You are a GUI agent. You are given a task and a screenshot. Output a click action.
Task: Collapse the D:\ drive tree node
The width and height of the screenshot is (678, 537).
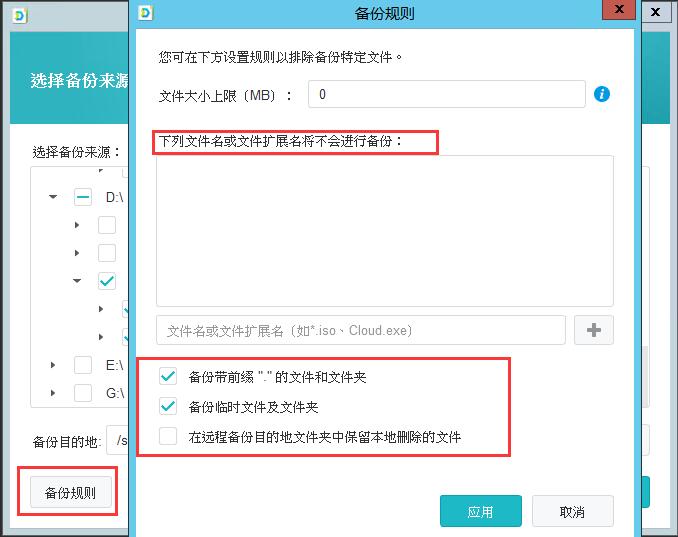click(x=53, y=198)
